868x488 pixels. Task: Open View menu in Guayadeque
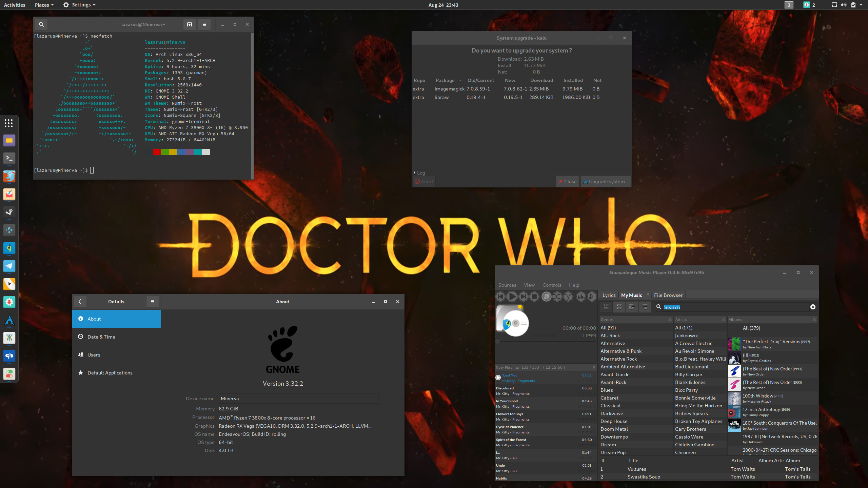[x=529, y=285]
